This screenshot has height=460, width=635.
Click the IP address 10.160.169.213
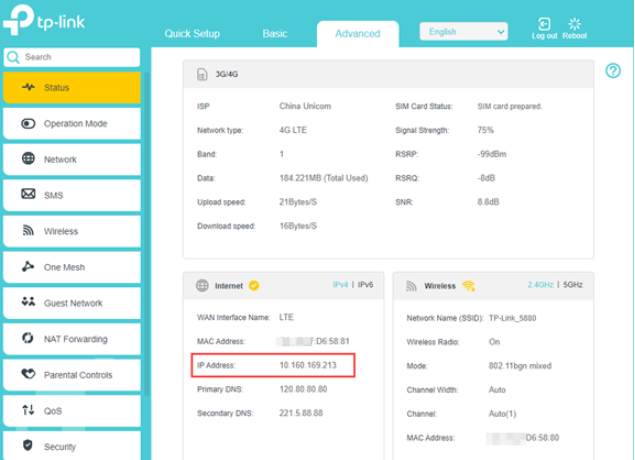(308, 365)
